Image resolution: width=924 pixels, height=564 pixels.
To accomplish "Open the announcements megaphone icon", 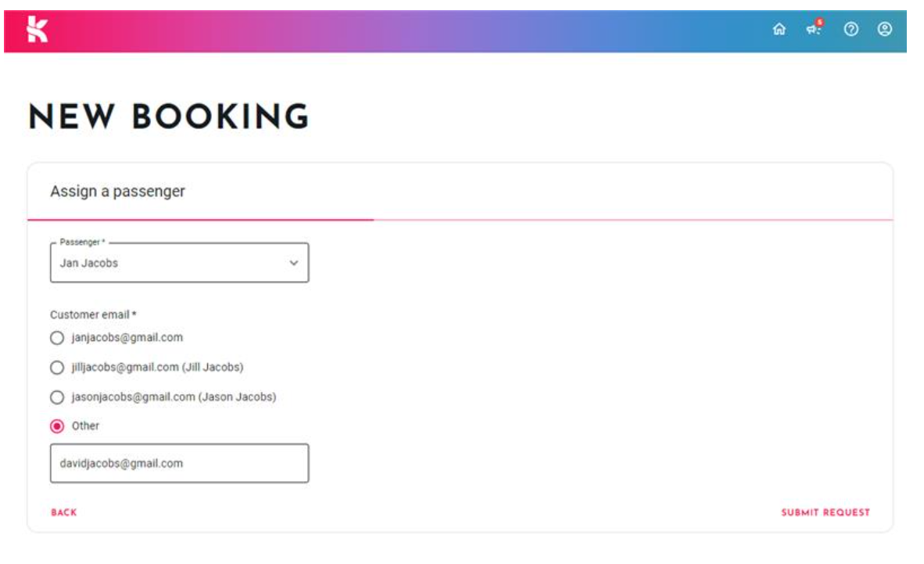I will click(x=813, y=30).
